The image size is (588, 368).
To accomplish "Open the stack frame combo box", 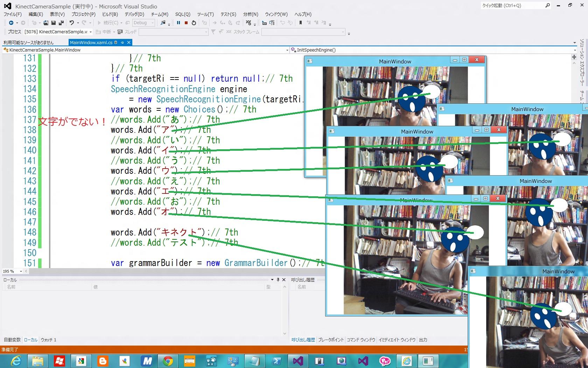I will (x=303, y=32).
